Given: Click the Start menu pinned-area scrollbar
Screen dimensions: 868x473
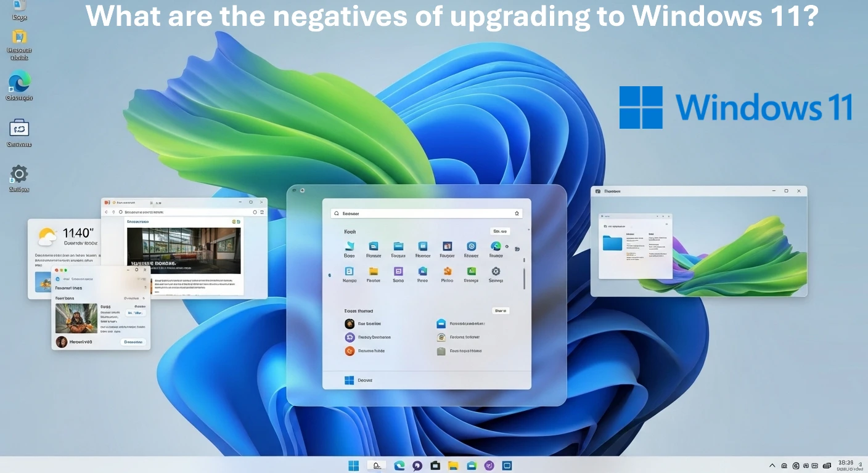Looking at the screenshot, I should click(525, 278).
